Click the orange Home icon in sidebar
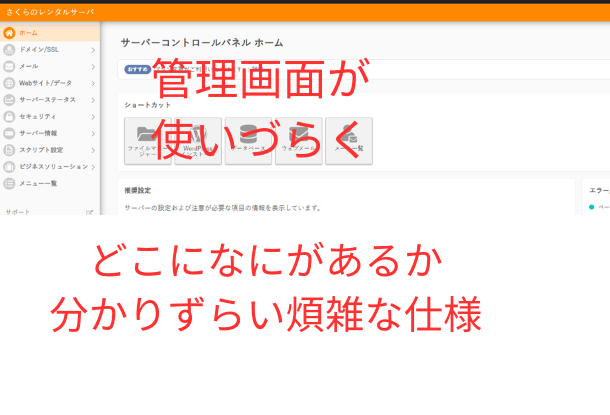610x415 pixels. tap(9, 33)
